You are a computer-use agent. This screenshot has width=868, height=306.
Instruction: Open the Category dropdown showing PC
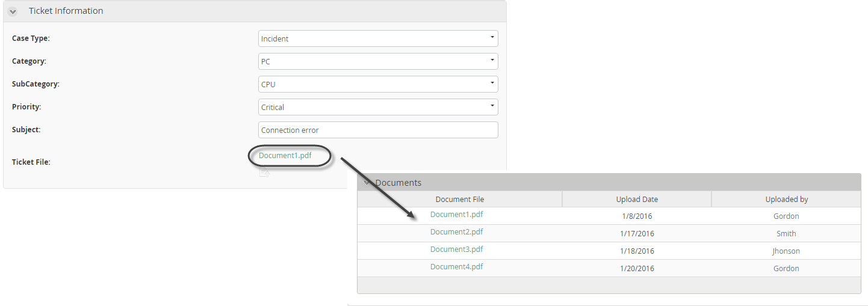click(x=378, y=61)
